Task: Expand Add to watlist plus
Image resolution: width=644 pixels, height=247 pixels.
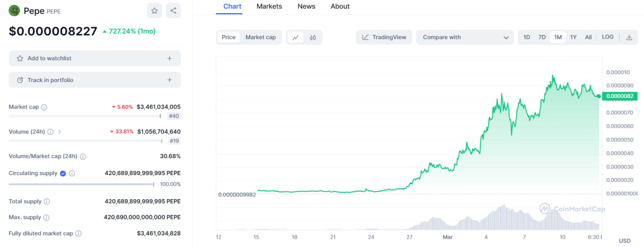Action: pos(170,58)
